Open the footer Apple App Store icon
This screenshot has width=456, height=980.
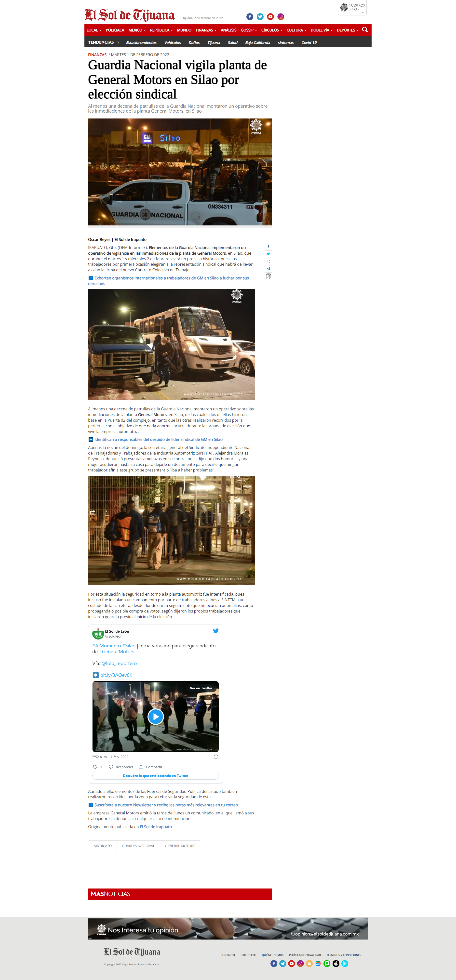[336, 964]
